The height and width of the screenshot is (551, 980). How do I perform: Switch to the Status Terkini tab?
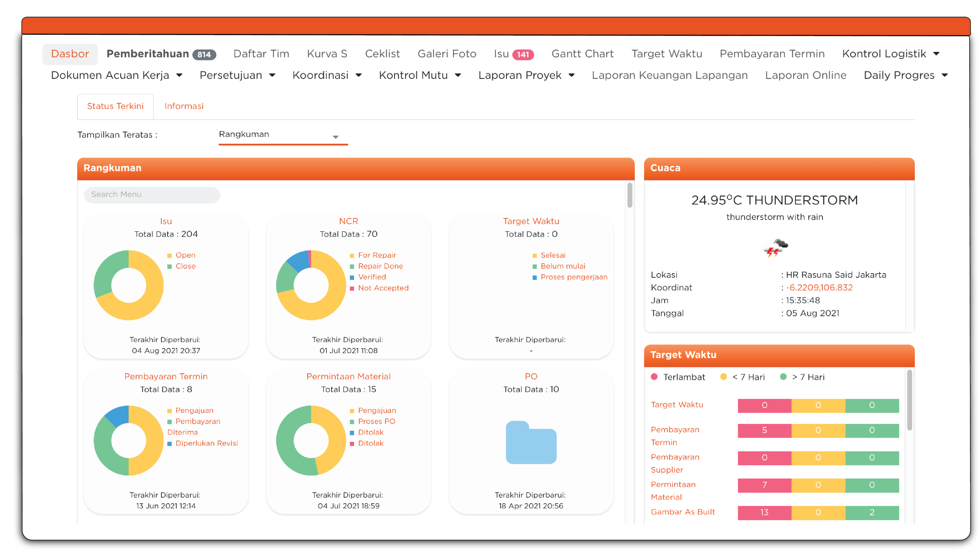[115, 106]
